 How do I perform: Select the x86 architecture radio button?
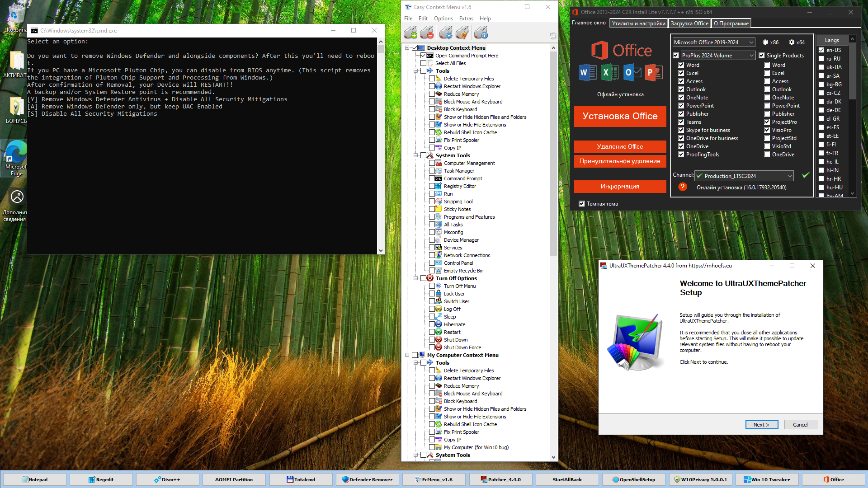coord(765,42)
